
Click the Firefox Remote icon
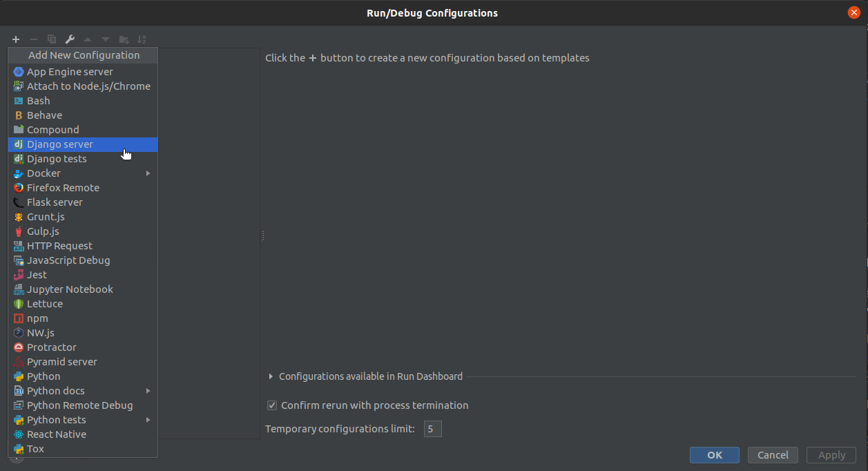(19, 188)
